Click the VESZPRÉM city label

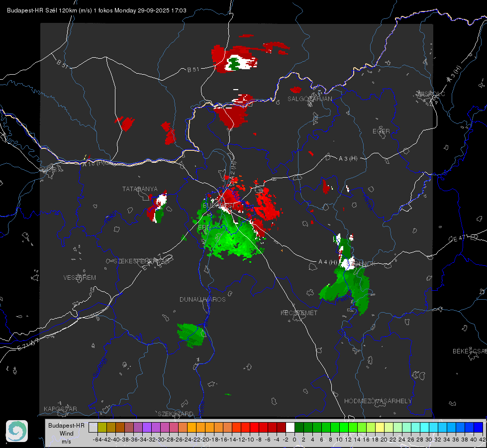pyautogui.click(x=80, y=278)
